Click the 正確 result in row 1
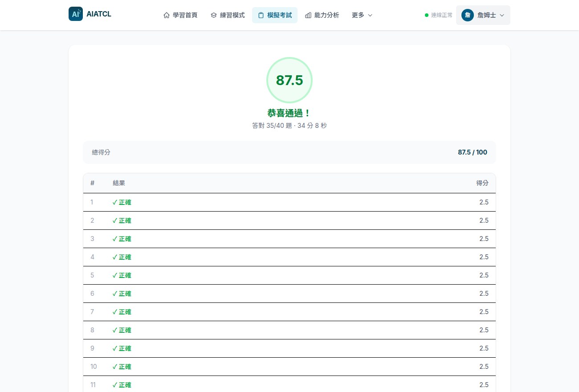Viewport: 579px width, 392px height. 122,202
